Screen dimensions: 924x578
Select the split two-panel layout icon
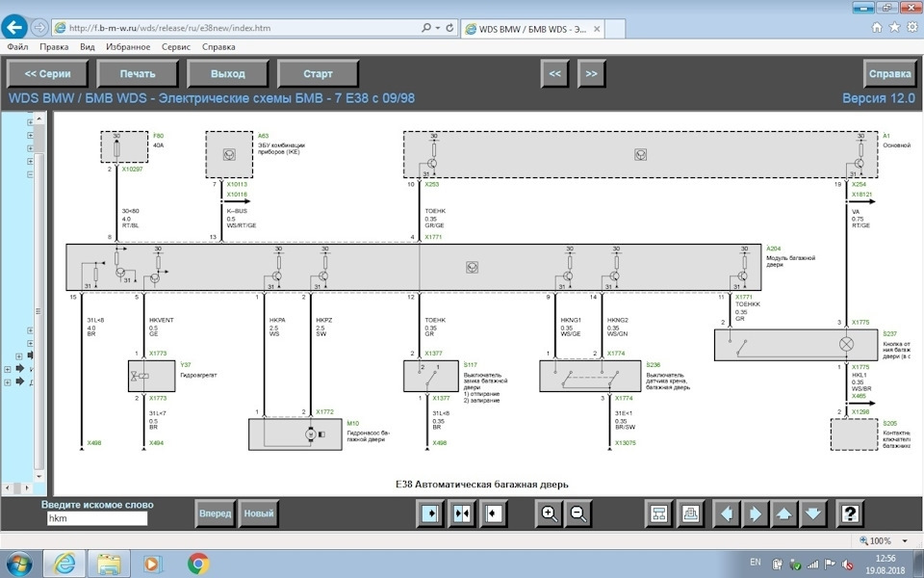click(462, 513)
